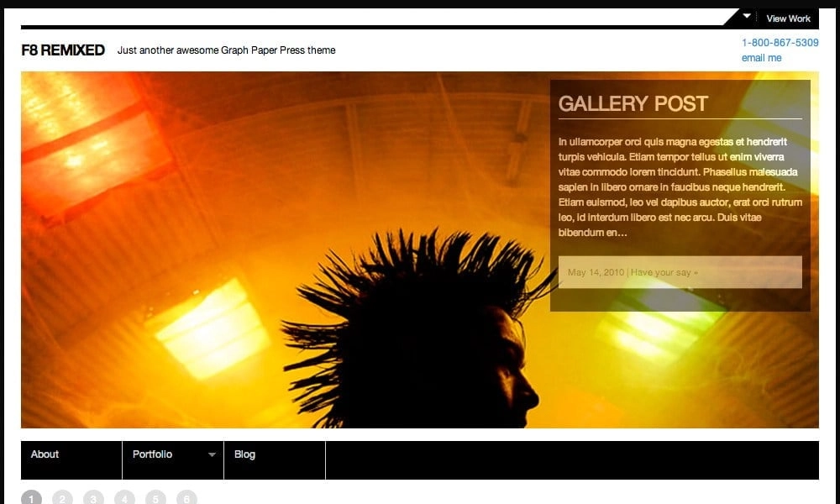Screen dimensions: 840x504
Task: Show slide 5 using pagination dot
Action: [x=155, y=498]
